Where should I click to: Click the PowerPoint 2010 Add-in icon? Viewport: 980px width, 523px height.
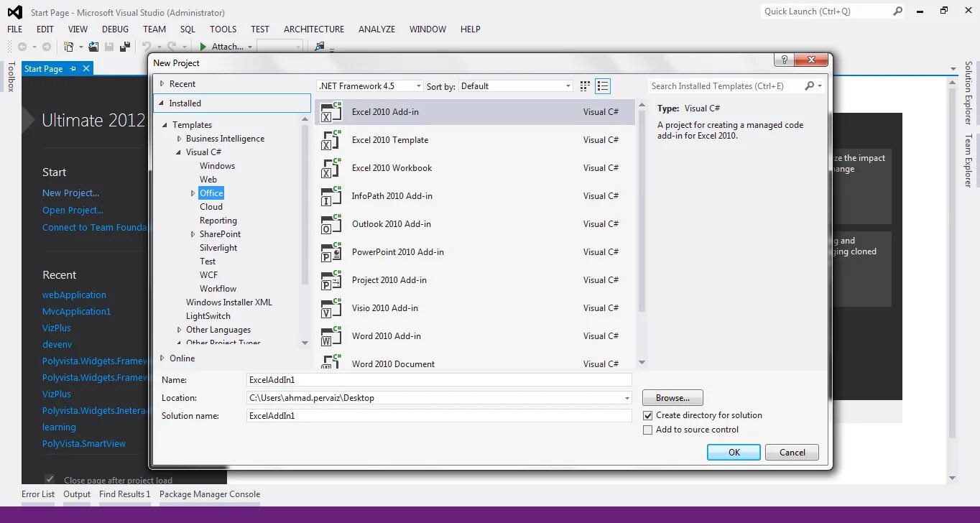tap(331, 252)
